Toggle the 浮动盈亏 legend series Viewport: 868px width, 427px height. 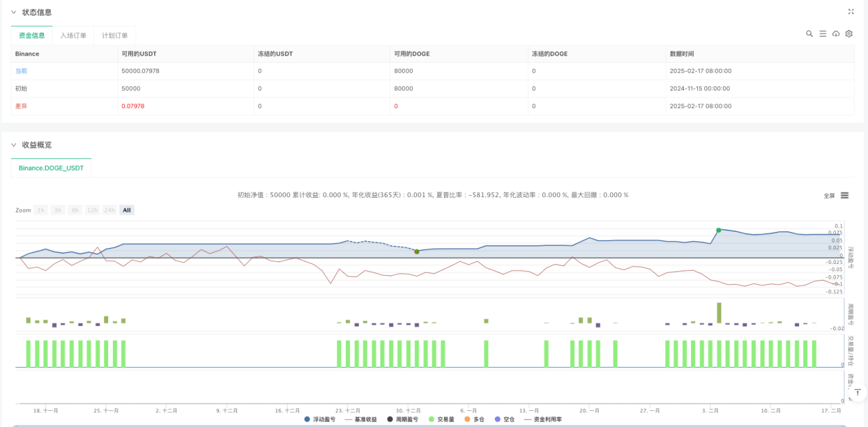point(319,419)
